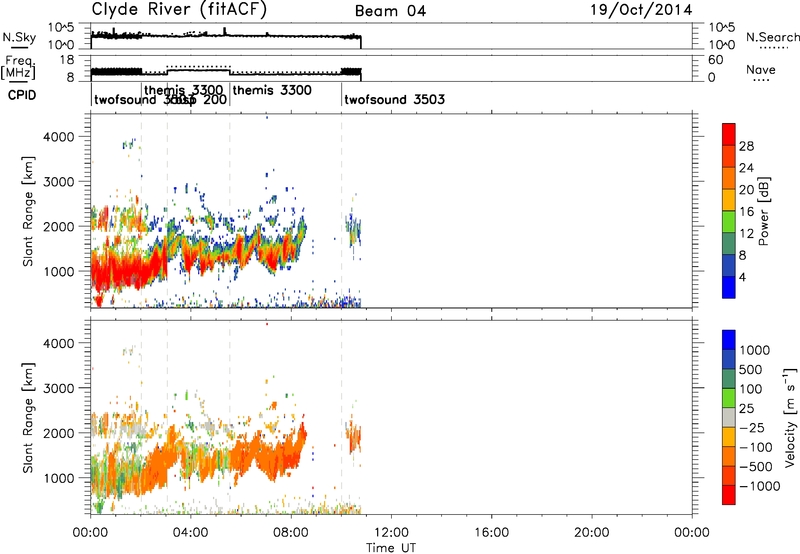
Task: Click the yellow-orange Power colorbar segment near 16
Action: click(729, 200)
